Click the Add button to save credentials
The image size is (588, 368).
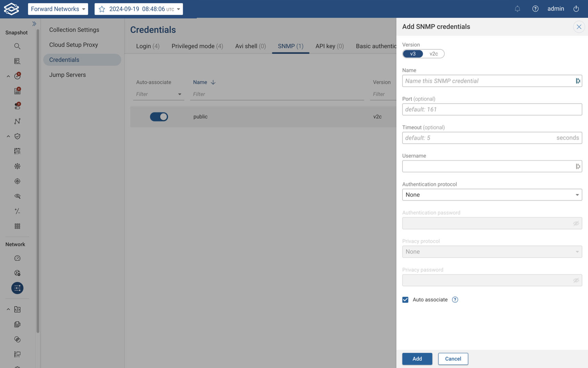click(417, 358)
